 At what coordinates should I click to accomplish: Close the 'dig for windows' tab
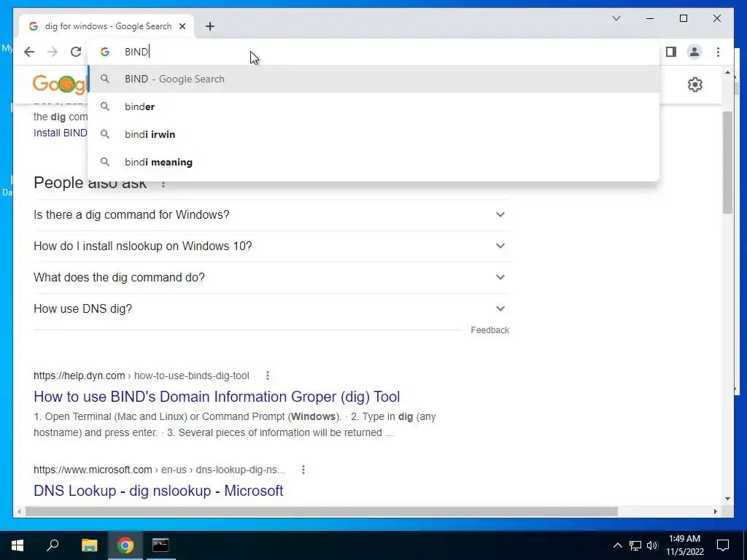coord(182,26)
